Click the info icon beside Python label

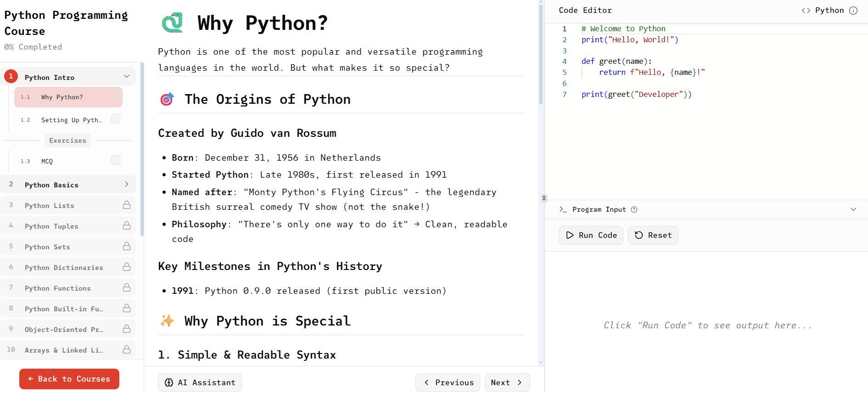[853, 11]
